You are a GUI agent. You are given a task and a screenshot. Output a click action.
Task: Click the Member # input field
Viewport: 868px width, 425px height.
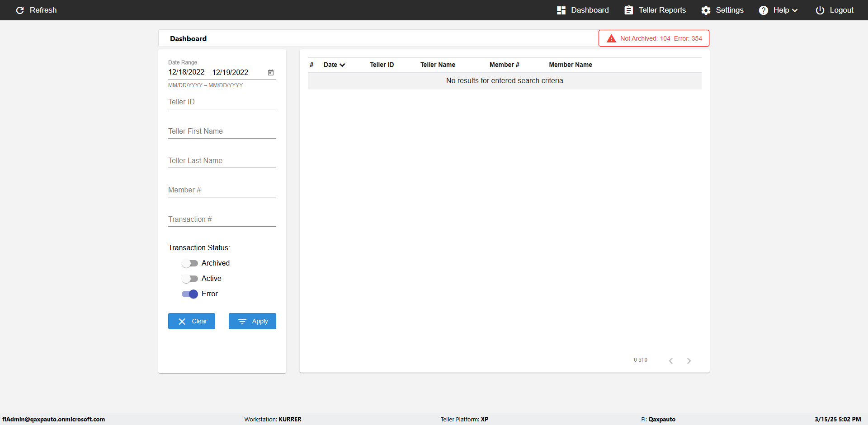coord(222,190)
